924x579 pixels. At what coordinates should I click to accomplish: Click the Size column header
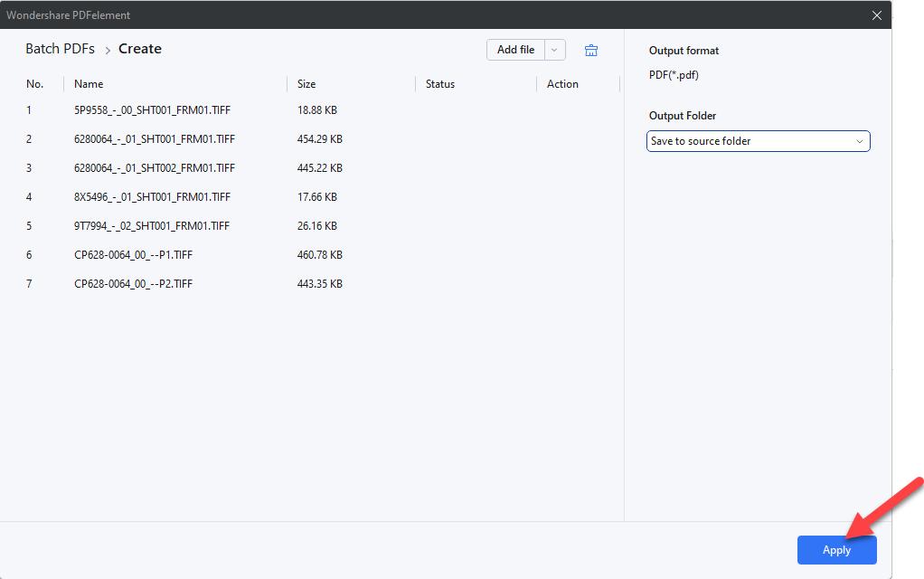(x=306, y=84)
